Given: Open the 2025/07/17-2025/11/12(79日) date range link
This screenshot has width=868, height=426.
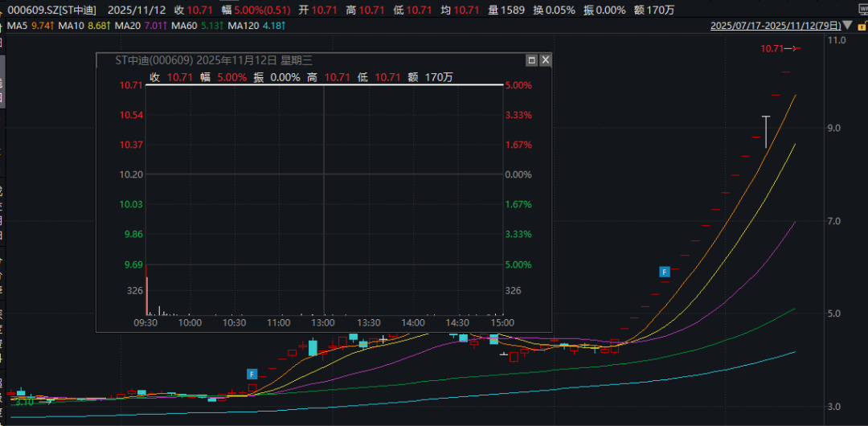Looking at the screenshot, I should pos(775,26).
